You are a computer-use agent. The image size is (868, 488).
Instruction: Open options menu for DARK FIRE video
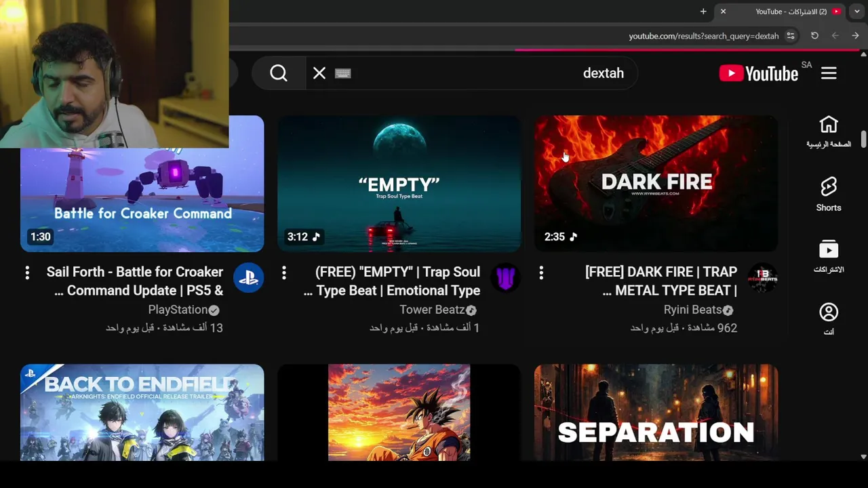coord(541,272)
